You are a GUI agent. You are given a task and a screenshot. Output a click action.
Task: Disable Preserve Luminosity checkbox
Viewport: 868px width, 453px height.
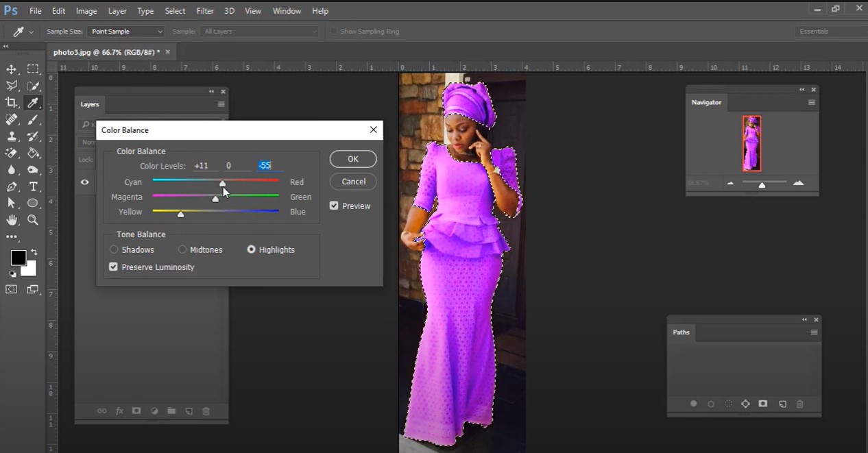tap(114, 267)
